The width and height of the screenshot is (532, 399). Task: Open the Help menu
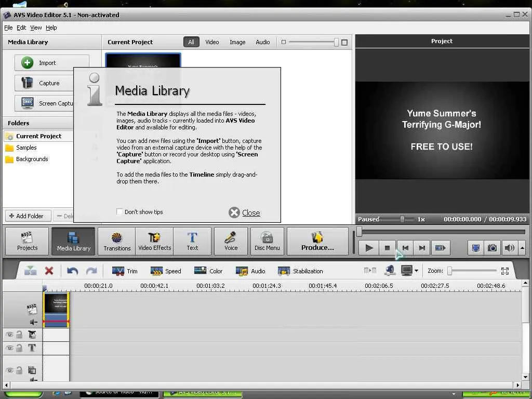pyautogui.click(x=51, y=28)
